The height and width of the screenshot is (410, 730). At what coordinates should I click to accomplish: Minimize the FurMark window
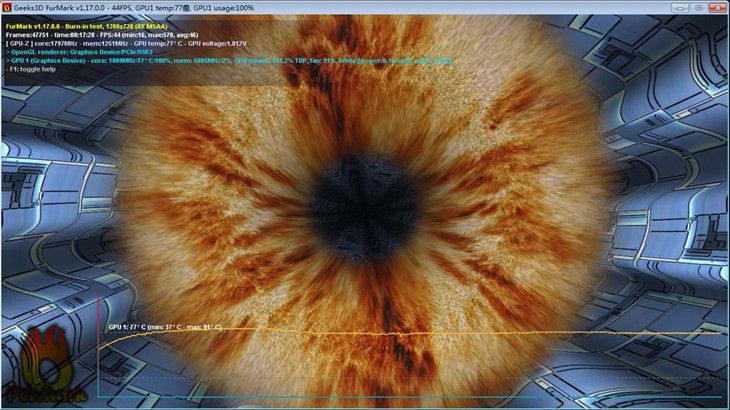680,8
